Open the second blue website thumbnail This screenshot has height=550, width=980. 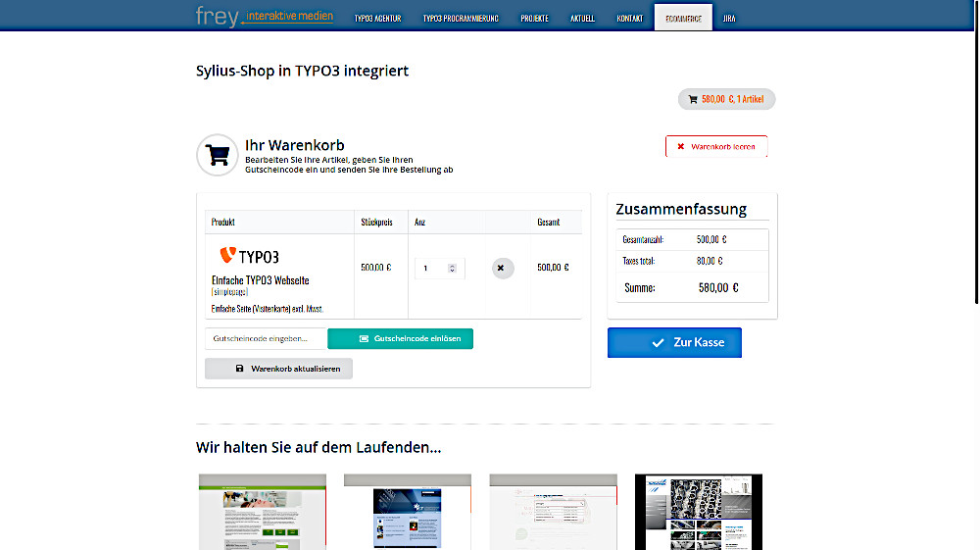tap(408, 512)
